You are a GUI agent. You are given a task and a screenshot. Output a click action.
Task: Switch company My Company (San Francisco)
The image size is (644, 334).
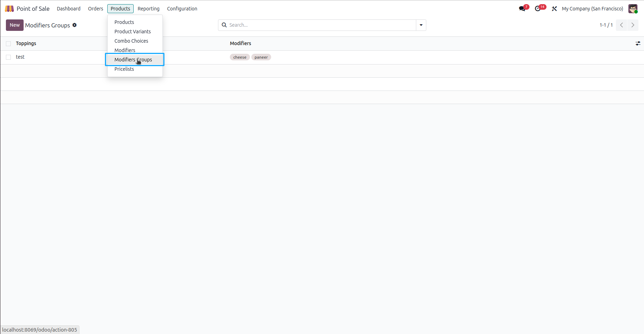pyautogui.click(x=592, y=9)
